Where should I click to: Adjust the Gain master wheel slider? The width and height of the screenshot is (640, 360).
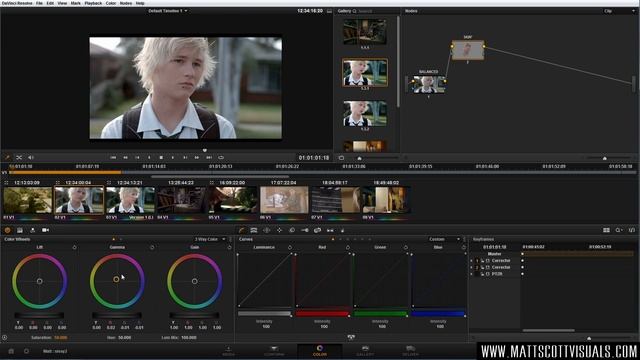point(194,315)
